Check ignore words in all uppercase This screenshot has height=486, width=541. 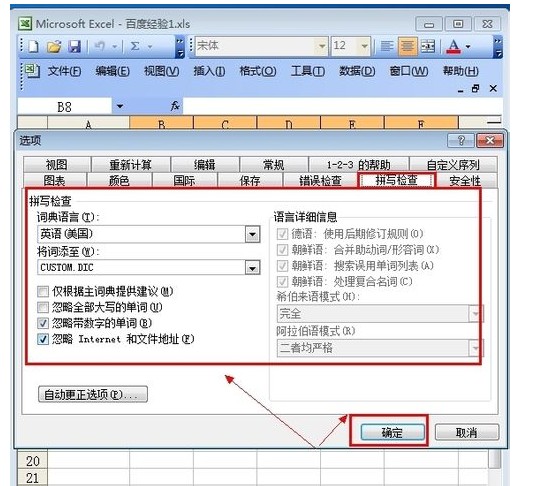coord(42,307)
